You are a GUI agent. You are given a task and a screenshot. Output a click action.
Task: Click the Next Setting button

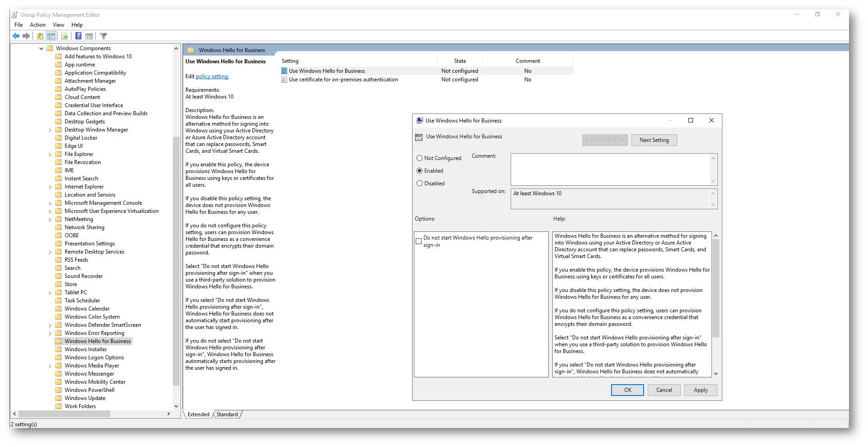(654, 140)
